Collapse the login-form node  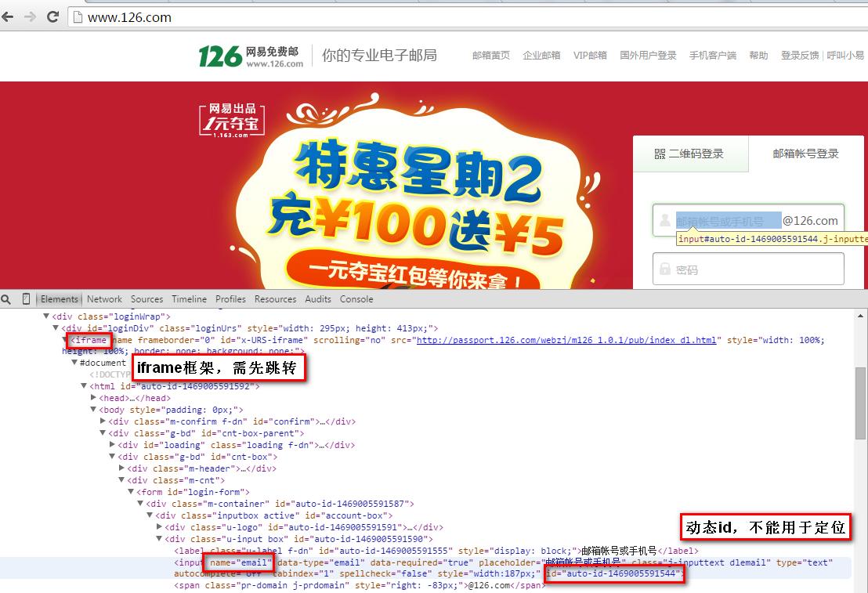[x=131, y=491]
